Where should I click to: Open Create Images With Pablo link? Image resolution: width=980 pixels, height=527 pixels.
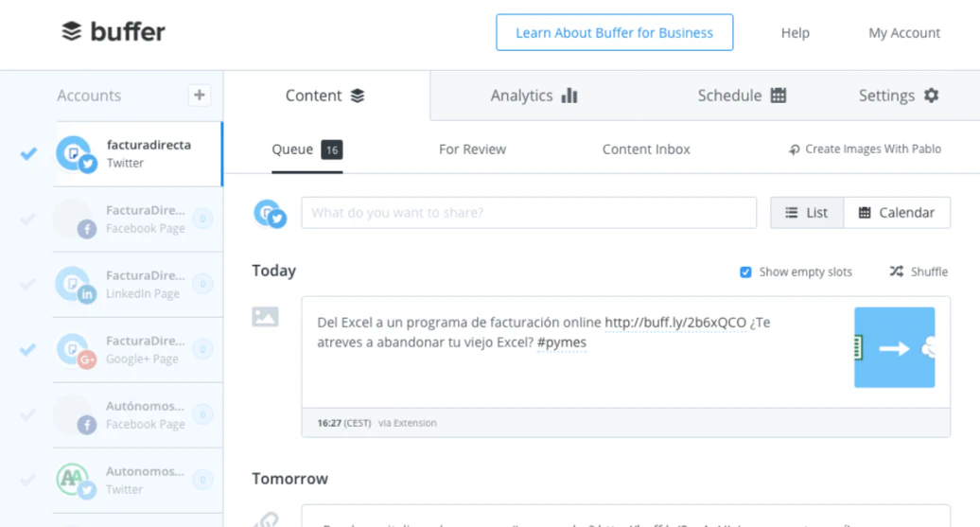point(865,149)
